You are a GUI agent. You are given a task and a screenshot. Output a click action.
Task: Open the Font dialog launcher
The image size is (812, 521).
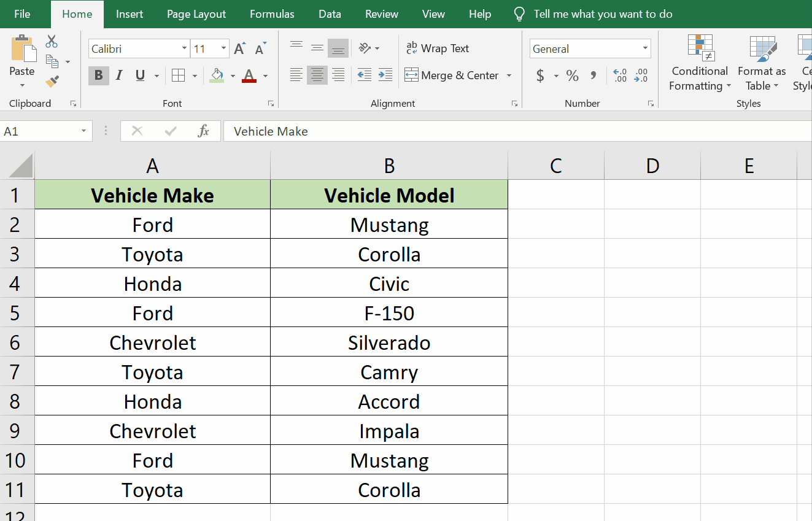coord(271,104)
